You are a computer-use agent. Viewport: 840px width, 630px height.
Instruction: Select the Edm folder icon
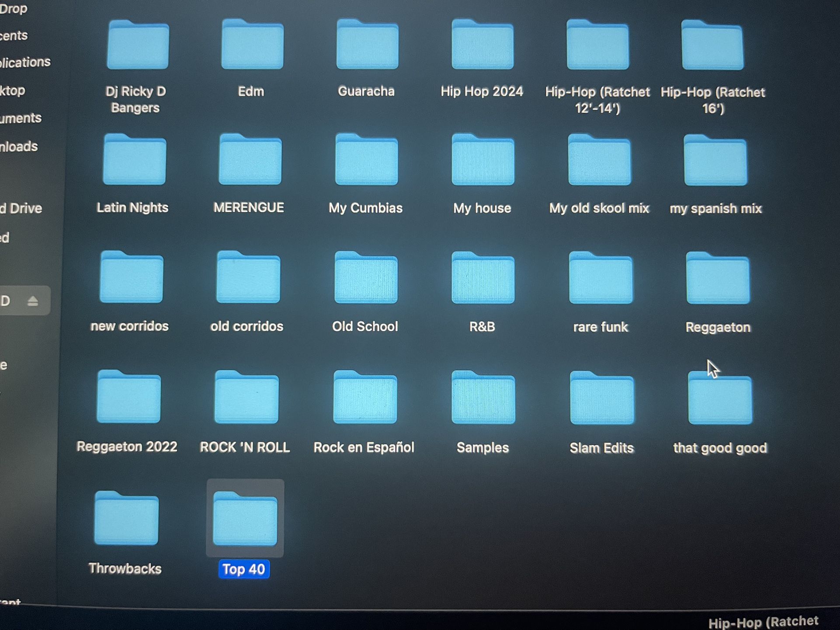[x=252, y=45]
